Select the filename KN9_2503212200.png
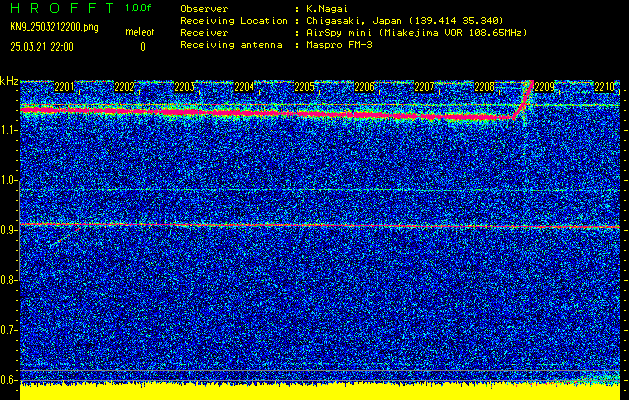Screen dimensions: 629x400 click(x=54, y=27)
